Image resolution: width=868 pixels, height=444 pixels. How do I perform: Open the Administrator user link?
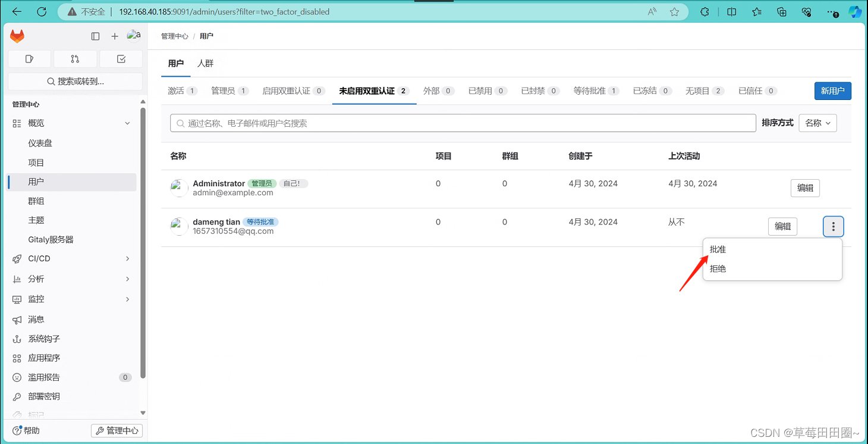pyautogui.click(x=219, y=183)
